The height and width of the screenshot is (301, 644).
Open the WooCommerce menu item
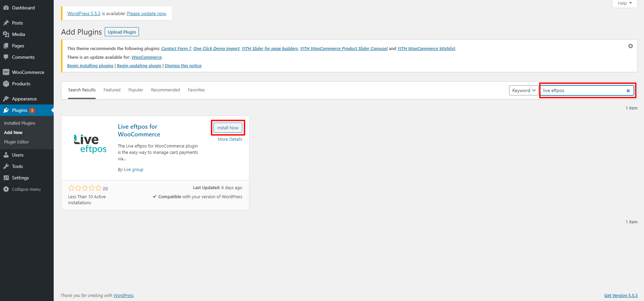coord(27,72)
